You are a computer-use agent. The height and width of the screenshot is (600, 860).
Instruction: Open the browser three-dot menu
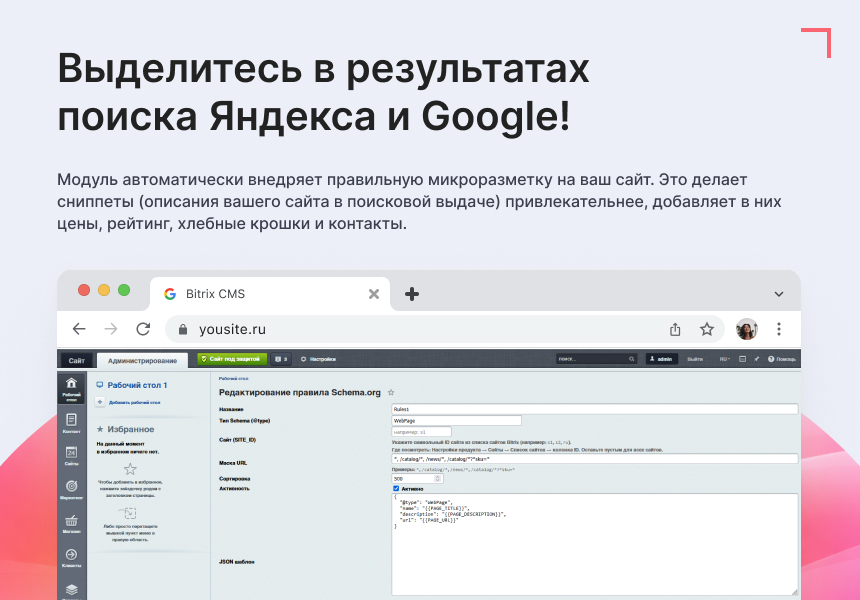tap(779, 329)
